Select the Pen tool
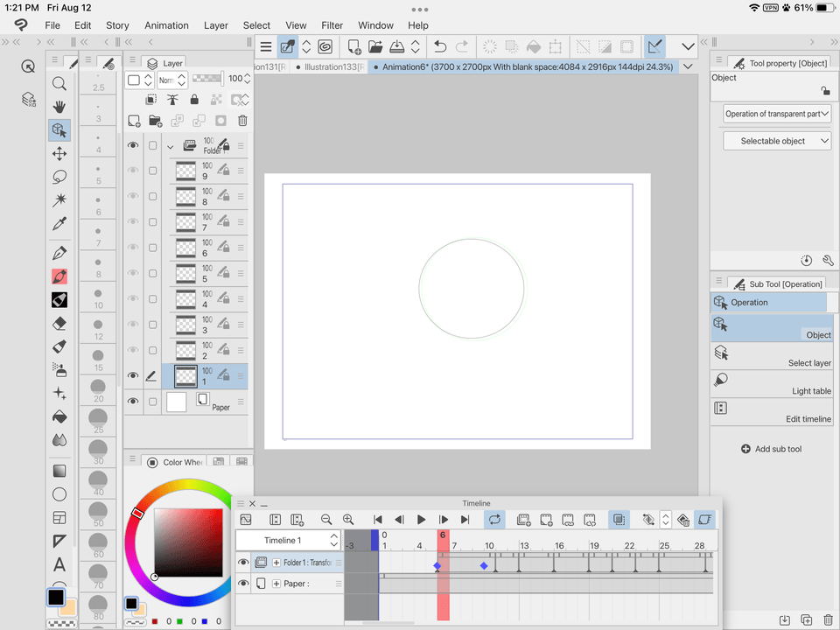Screen dimensions: 840x630 (x=59, y=253)
